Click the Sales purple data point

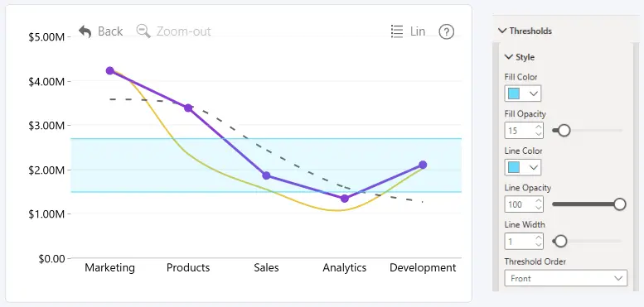point(266,175)
